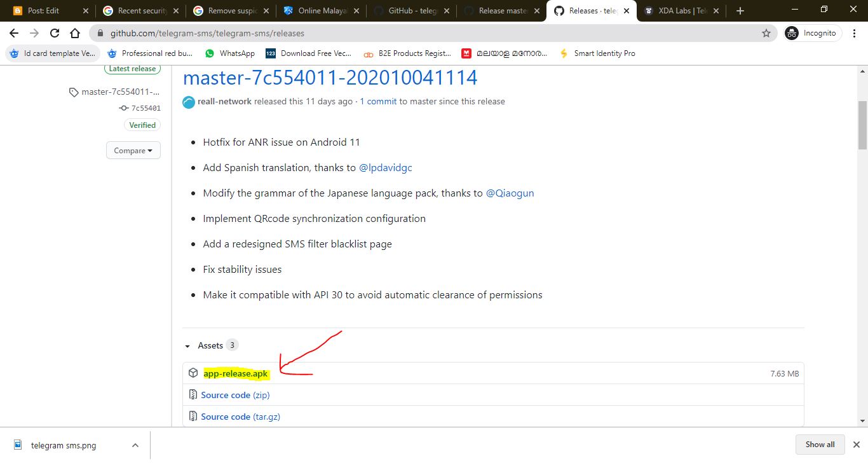Click the 'Hotfix for ANR issue on Android 11' text
This screenshot has height=463, width=868.
(281, 142)
